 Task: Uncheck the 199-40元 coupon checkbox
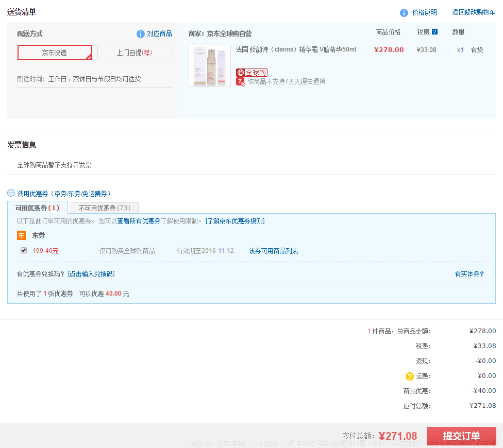(x=24, y=250)
